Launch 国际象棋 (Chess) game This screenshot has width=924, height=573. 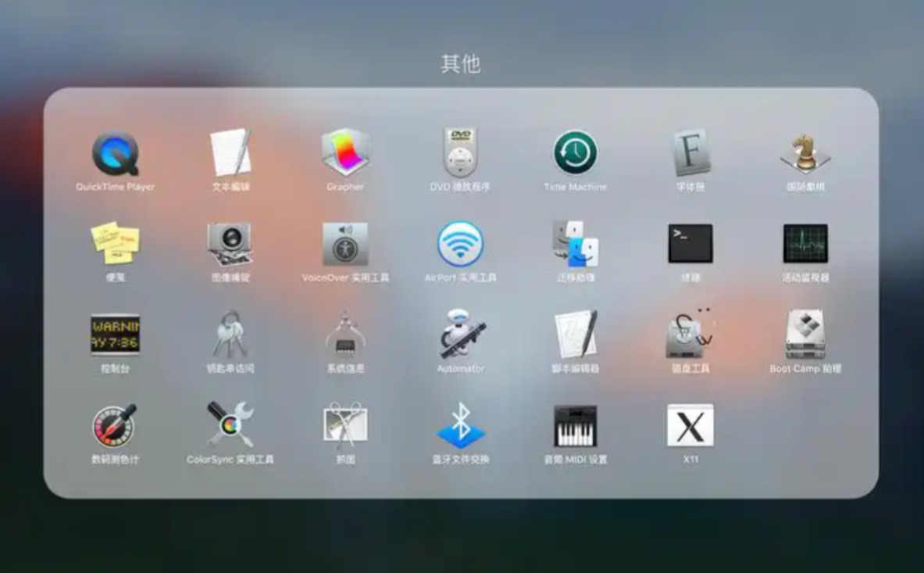805,152
